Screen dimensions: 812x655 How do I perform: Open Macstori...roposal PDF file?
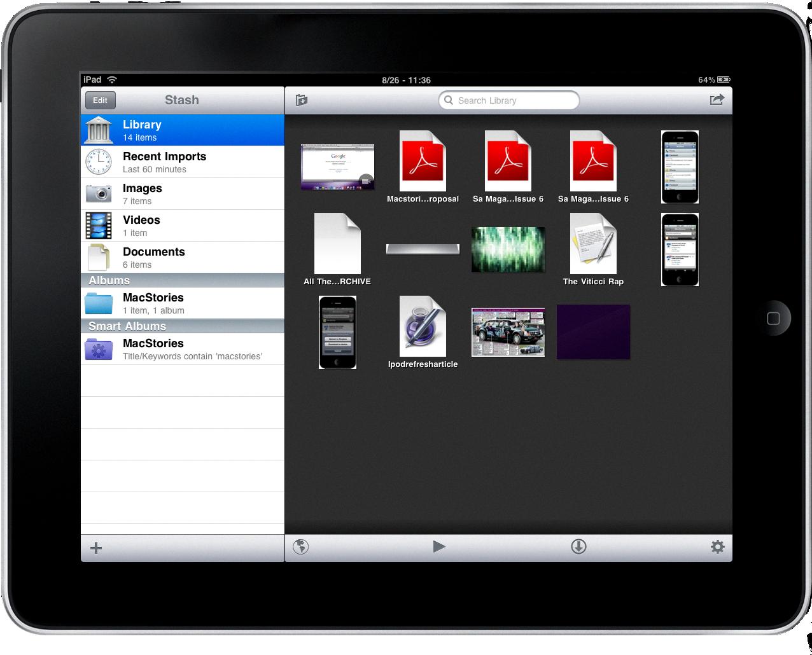tap(423, 167)
